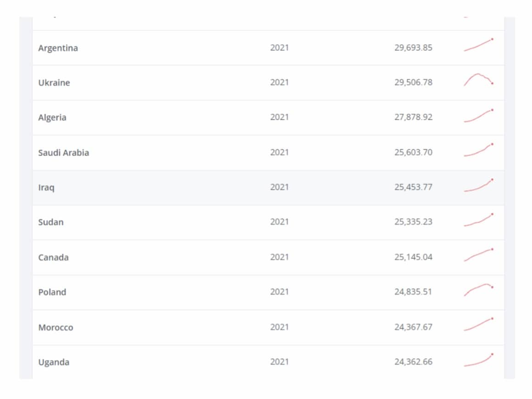Select the Saudi Arabia country name
Screen dimensions: 532x399
(63, 152)
